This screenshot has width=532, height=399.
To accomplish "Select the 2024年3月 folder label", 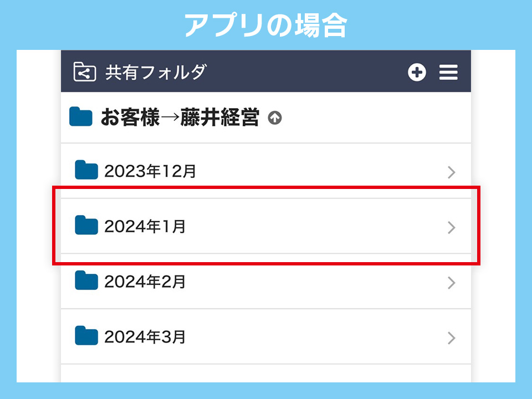I will click(145, 337).
